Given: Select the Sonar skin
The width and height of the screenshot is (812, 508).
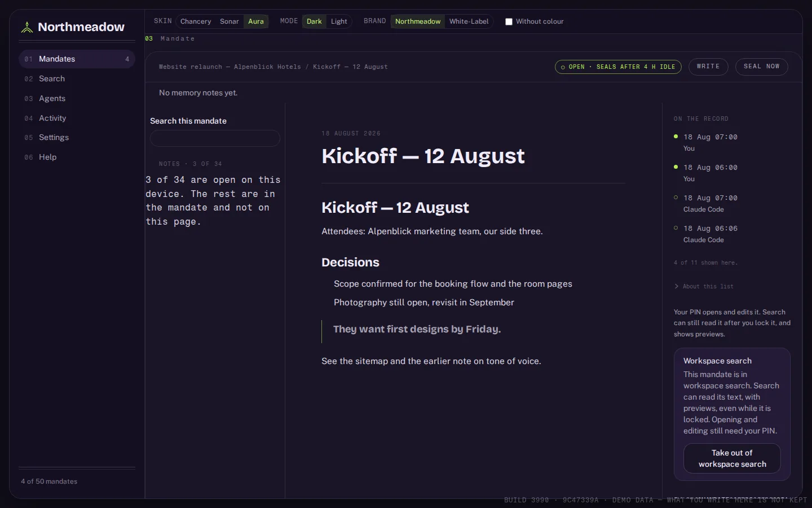Looking at the screenshot, I should click(230, 21).
